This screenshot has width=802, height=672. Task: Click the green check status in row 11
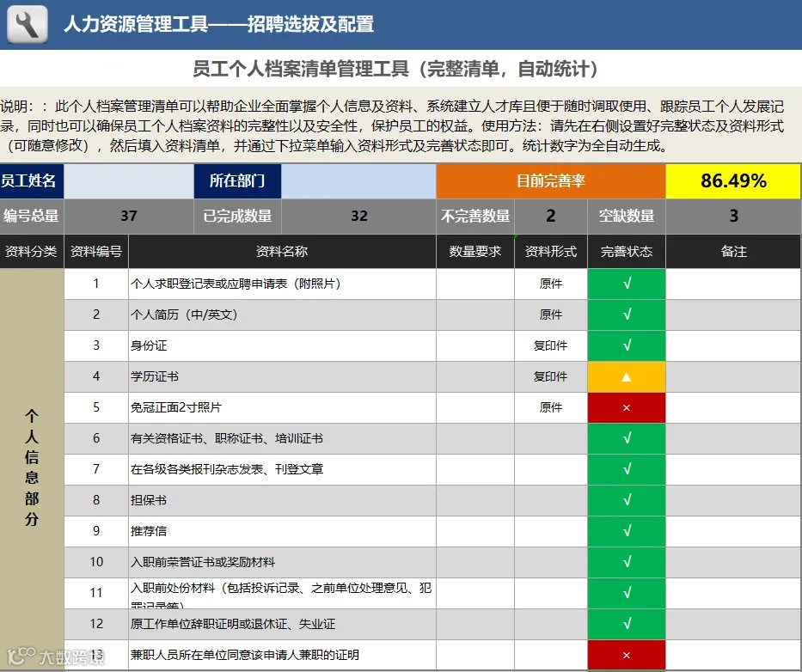click(626, 593)
